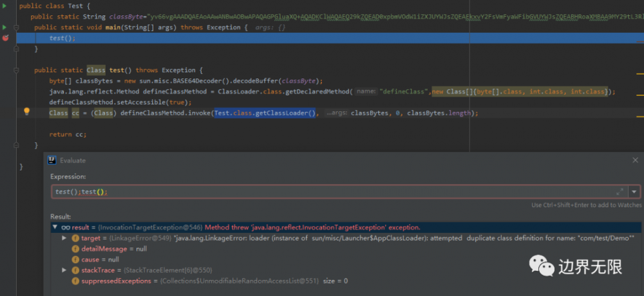The height and width of the screenshot is (296, 644).
Task: Click the 'Evaluate' dialog title
Action: [73, 160]
